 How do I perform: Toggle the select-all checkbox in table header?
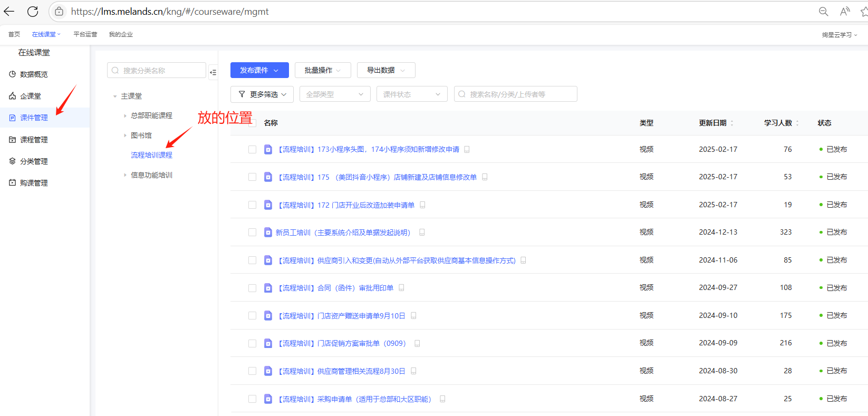coord(252,123)
